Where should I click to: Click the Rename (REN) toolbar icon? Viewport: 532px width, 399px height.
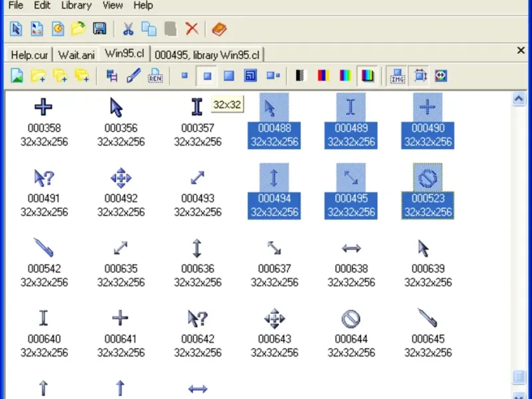pos(155,76)
